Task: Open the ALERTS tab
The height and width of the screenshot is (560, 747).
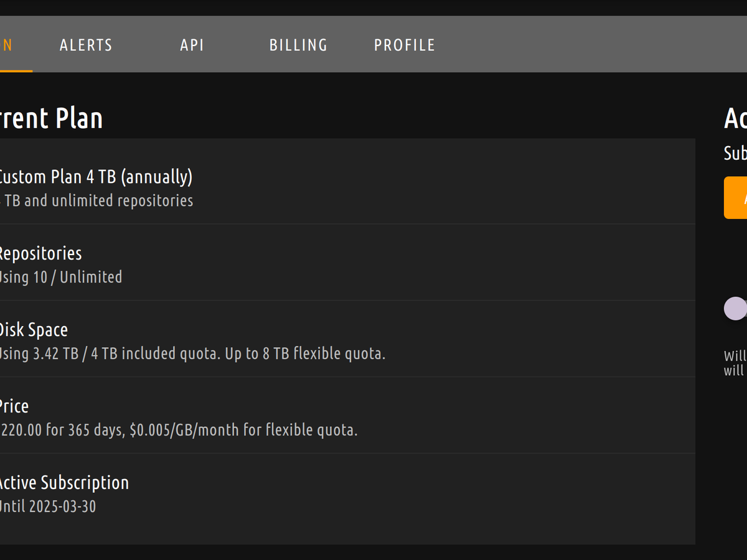Action: [86, 45]
